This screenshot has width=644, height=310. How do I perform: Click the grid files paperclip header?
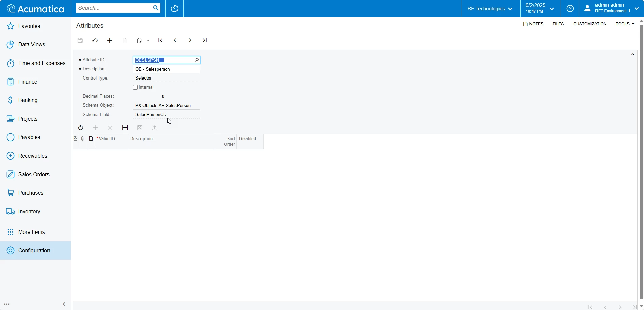tap(83, 138)
